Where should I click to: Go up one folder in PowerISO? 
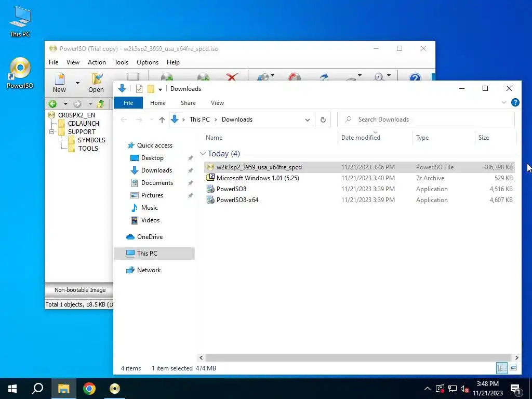click(x=100, y=104)
